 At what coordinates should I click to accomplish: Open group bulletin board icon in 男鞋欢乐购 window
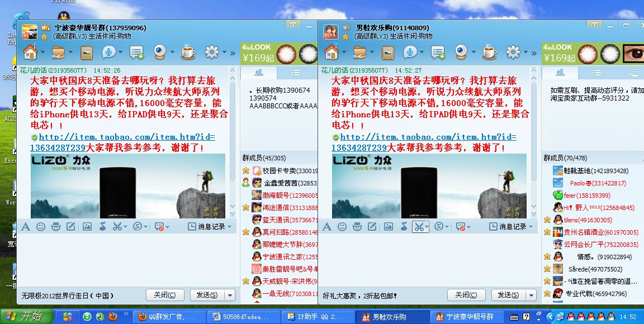point(438,53)
